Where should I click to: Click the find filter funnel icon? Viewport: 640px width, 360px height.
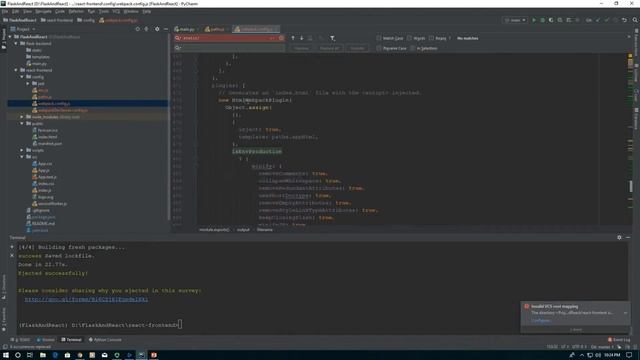[333, 38]
